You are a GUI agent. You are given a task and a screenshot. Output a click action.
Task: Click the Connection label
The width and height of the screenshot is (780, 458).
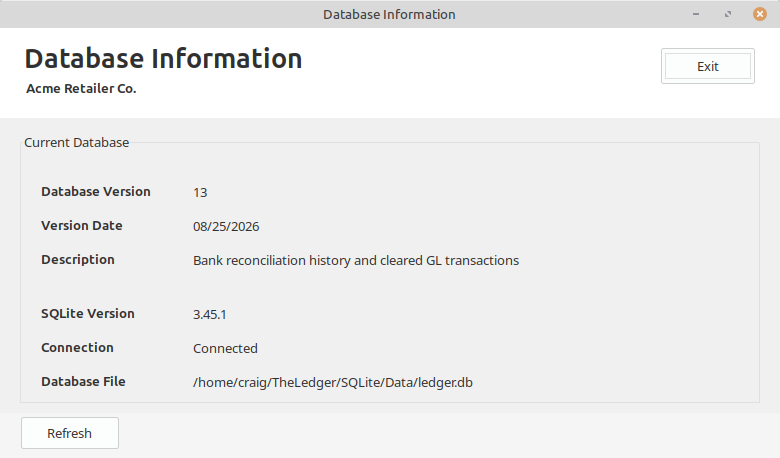pos(77,347)
